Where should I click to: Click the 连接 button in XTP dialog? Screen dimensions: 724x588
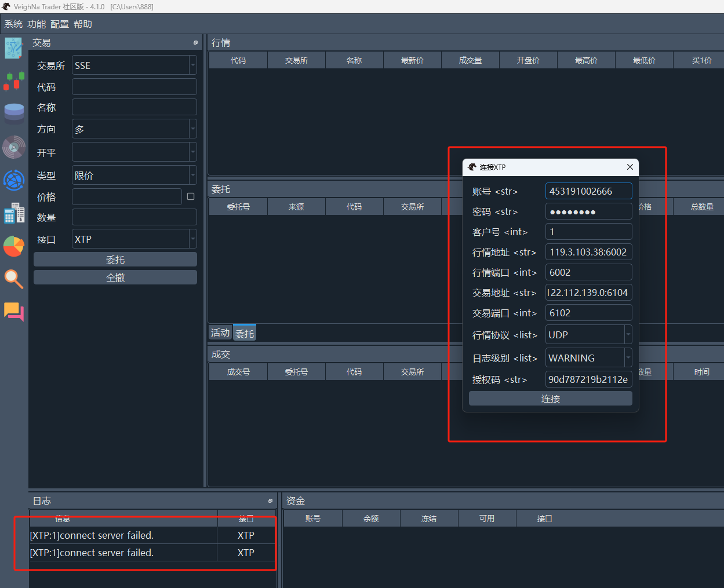click(x=551, y=399)
